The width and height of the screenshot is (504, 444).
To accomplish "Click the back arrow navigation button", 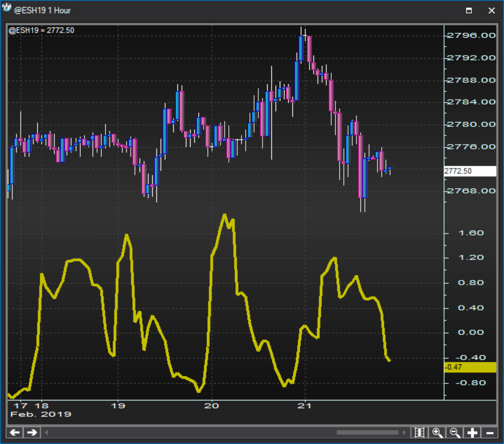I will 15,432.
